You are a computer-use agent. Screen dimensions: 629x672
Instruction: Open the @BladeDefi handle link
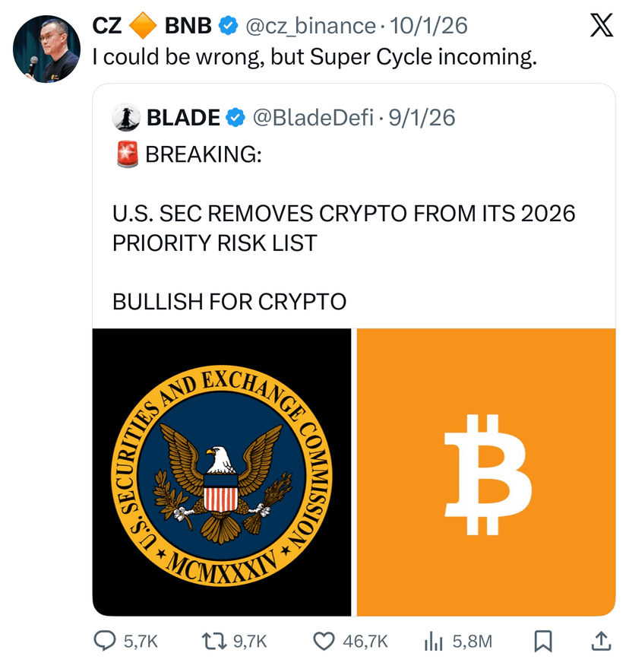coord(312,118)
